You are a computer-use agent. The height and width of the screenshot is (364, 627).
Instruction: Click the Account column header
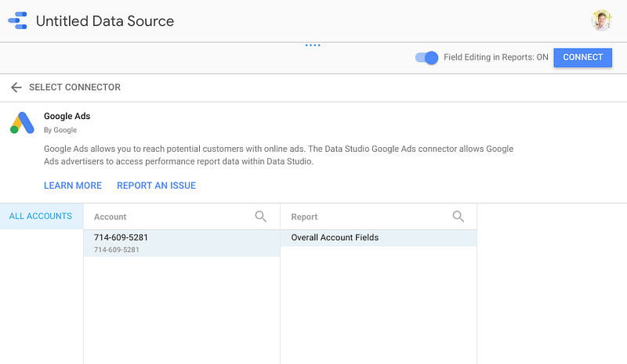(111, 217)
